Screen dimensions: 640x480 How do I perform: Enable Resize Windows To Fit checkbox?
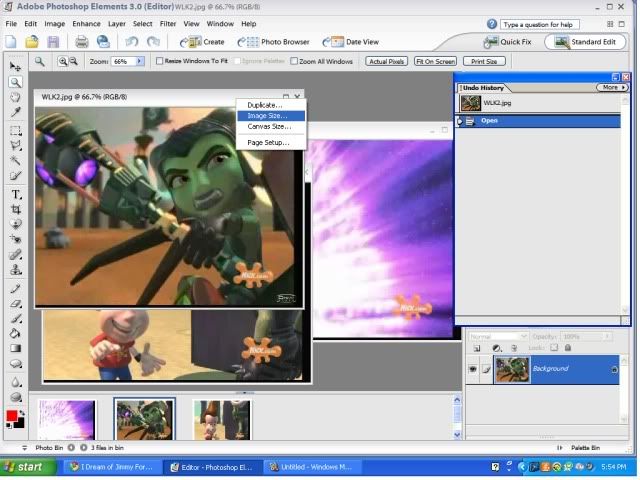pos(161,61)
